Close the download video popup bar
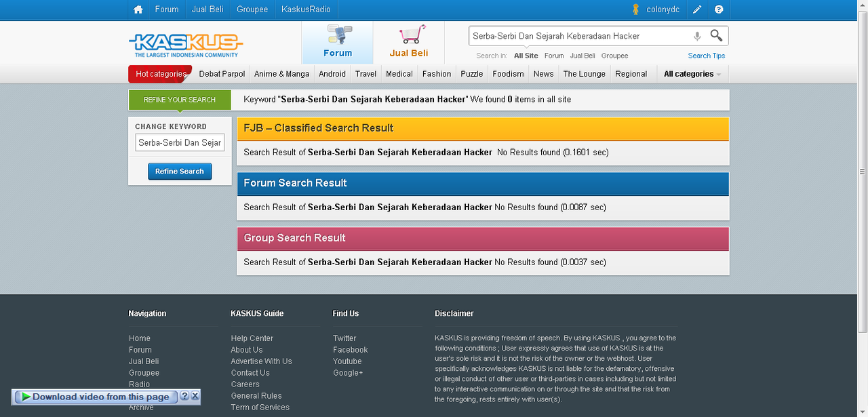 [195, 396]
